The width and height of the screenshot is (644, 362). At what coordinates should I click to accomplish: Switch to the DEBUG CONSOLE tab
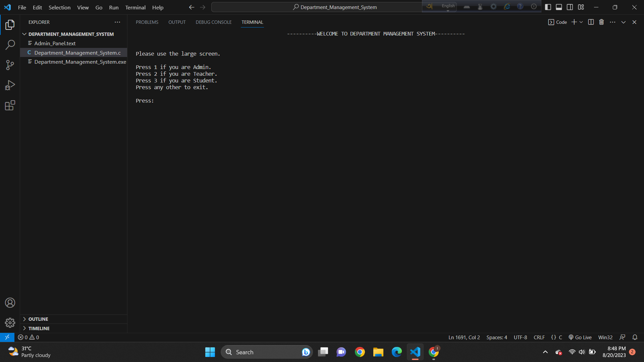click(x=213, y=22)
